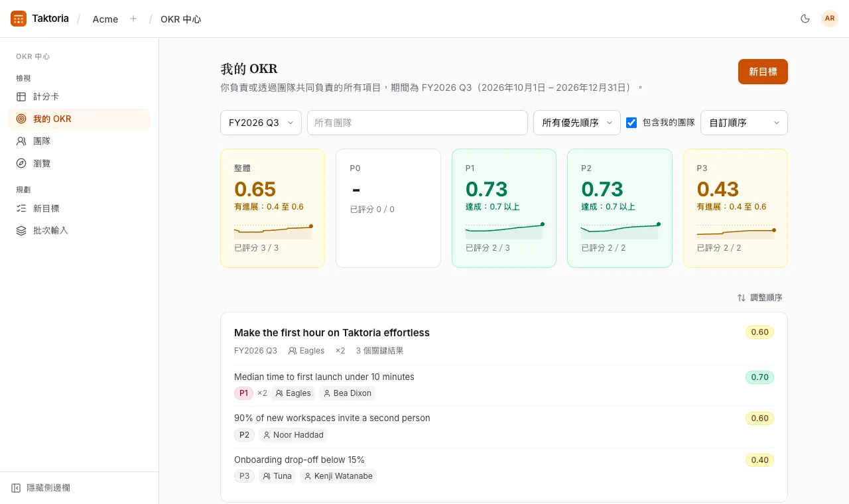
Task: Select the 整體 overall score card
Action: [x=273, y=208]
